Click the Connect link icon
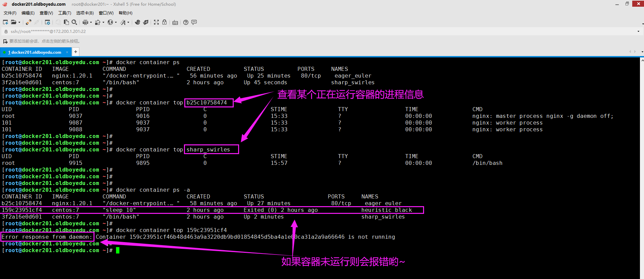 tap(29, 22)
